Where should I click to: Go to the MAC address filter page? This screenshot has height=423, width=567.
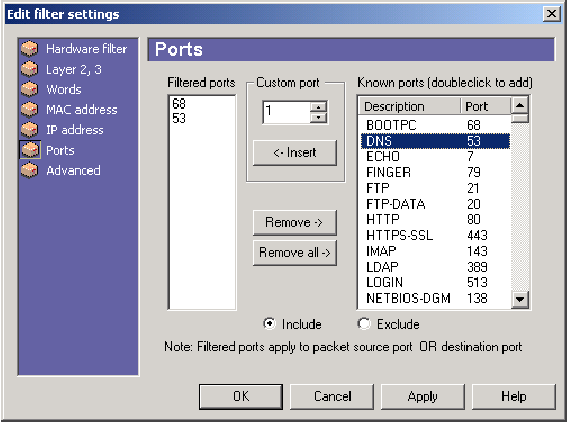[82, 110]
